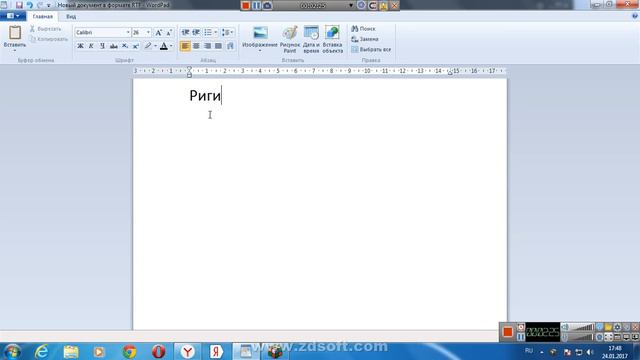Click Copy (Копировать) in the clipboard group
This screenshot has width=640, height=360.
coord(49,39)
